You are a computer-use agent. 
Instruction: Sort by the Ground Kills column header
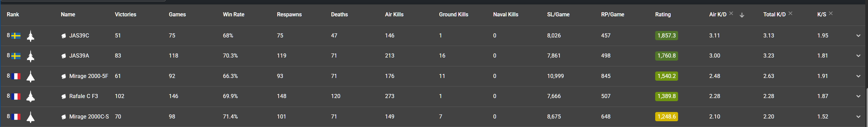pos(453,14)
